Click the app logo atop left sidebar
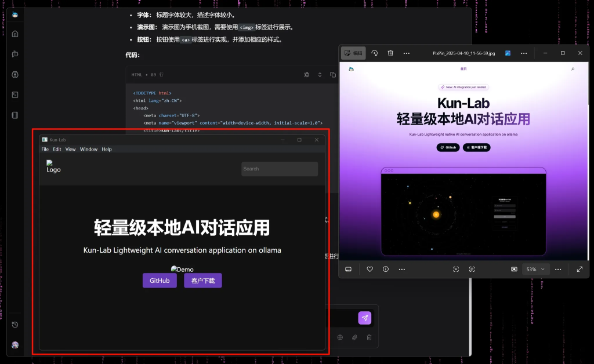Image resolution: width=594 pixels, height=364 pixels. tap(15, 14)
